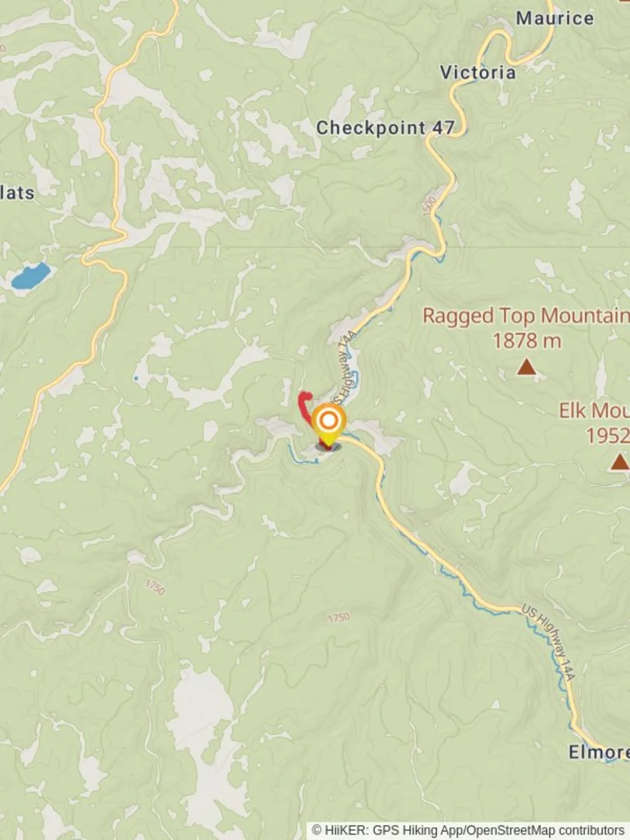Click the 1750 contour label in center

tap(338, 617)
